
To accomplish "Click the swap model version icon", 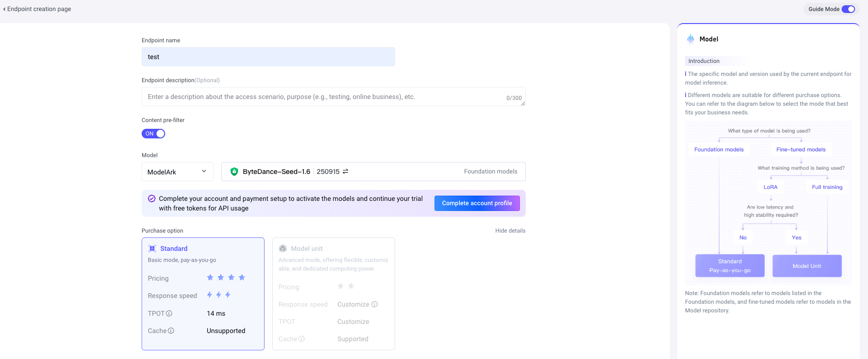I will pos(345,172).
